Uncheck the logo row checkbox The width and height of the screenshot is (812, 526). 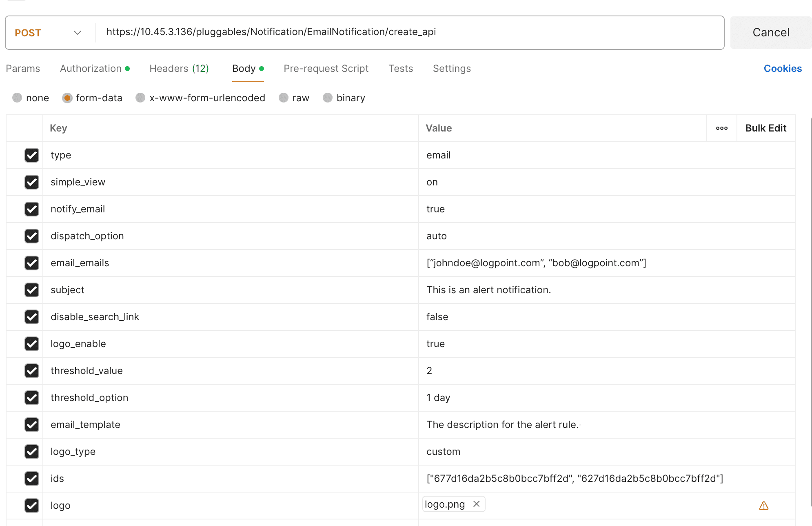tap(32, 505)
